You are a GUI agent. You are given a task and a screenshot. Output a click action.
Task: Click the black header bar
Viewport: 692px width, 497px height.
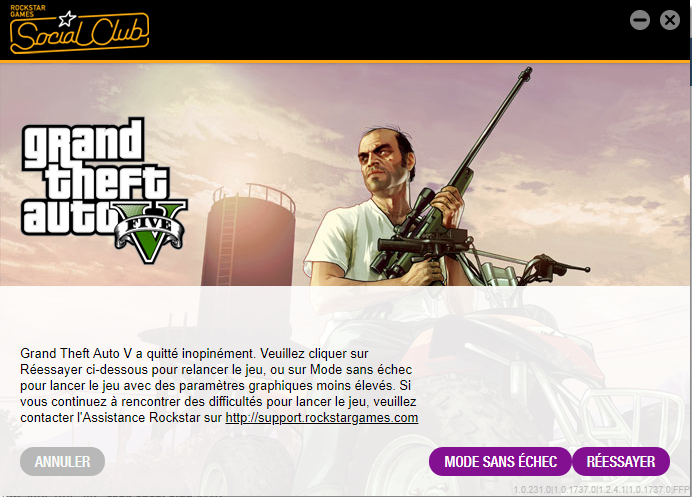[x=346, y=30]
